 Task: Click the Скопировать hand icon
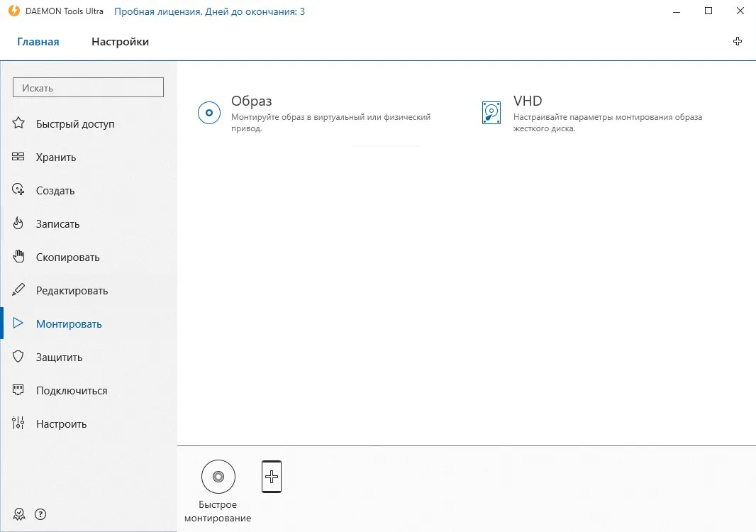[18, 256]
